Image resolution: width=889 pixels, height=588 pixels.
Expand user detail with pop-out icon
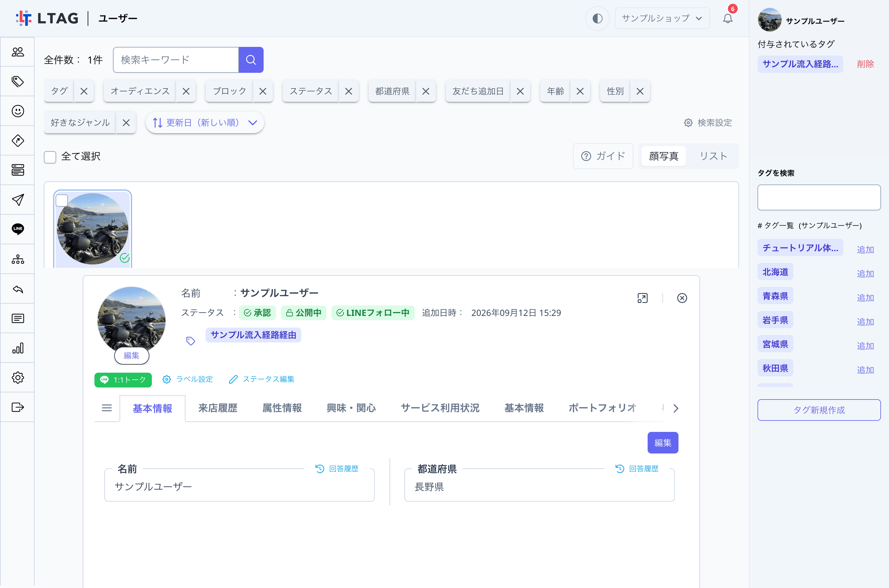pyautogui.click(x=642, y=298)
